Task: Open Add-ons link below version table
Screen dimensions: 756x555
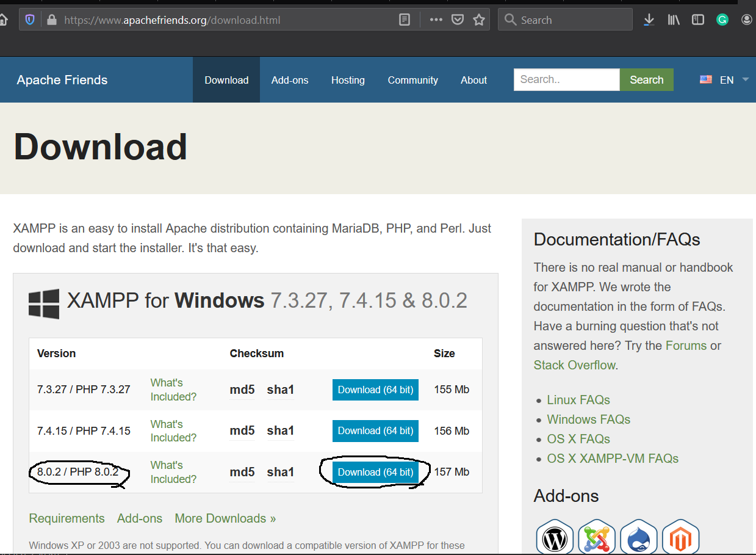Action: click(x=140, y=518)
